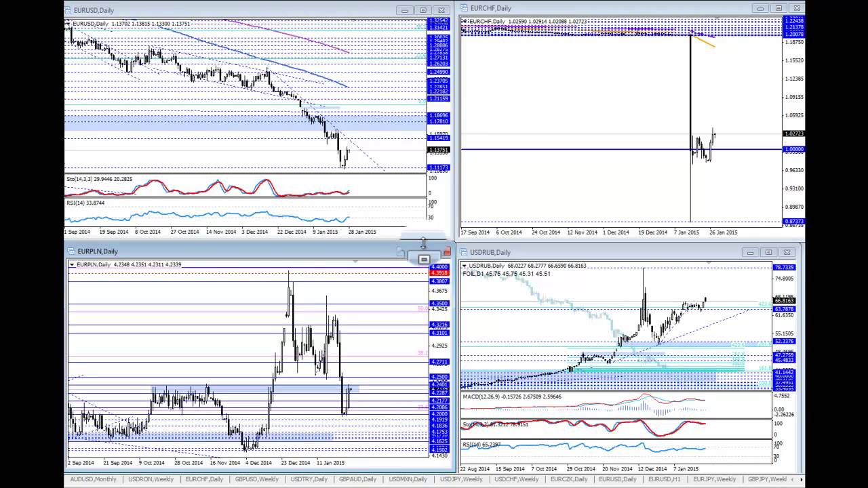Maximize the EURUSD,Daily chart window
The image size is (868, 488).
[x=423, y=10]
